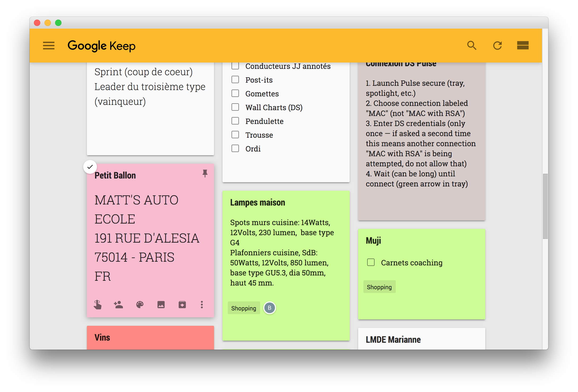Screen dimensions: 578x392
Task: Click collaborator avatar B on Lampes maison
Action: (270, 308)
